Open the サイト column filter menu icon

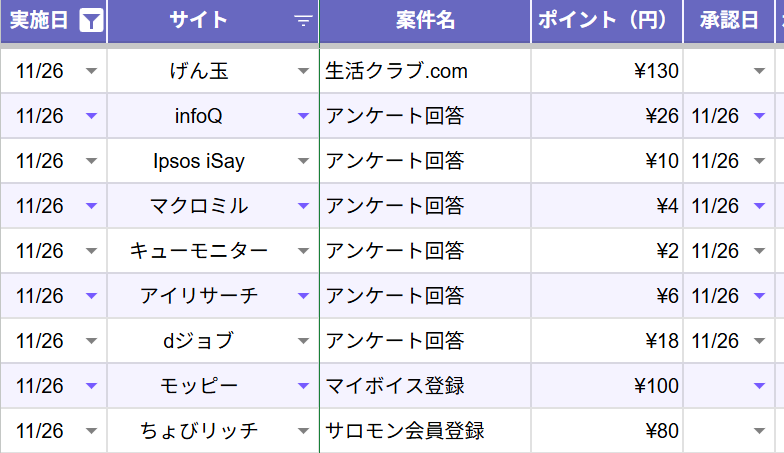tap(303, 21)
